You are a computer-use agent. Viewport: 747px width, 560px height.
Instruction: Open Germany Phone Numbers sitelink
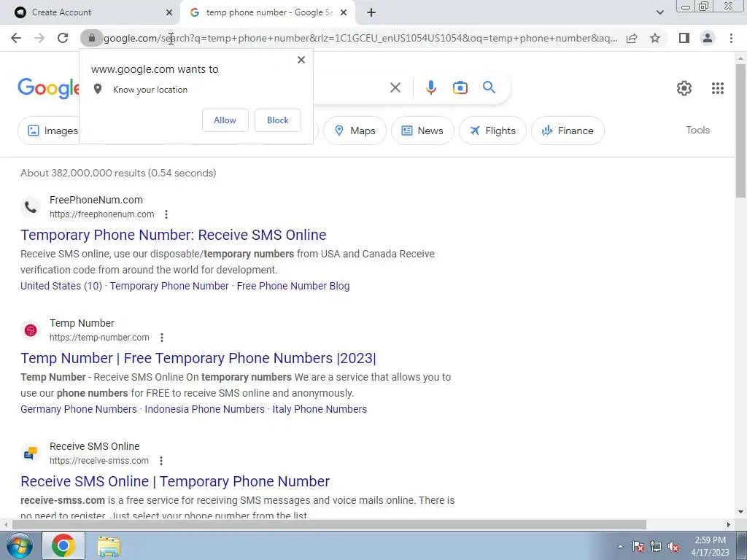click(x=79, y=409)
